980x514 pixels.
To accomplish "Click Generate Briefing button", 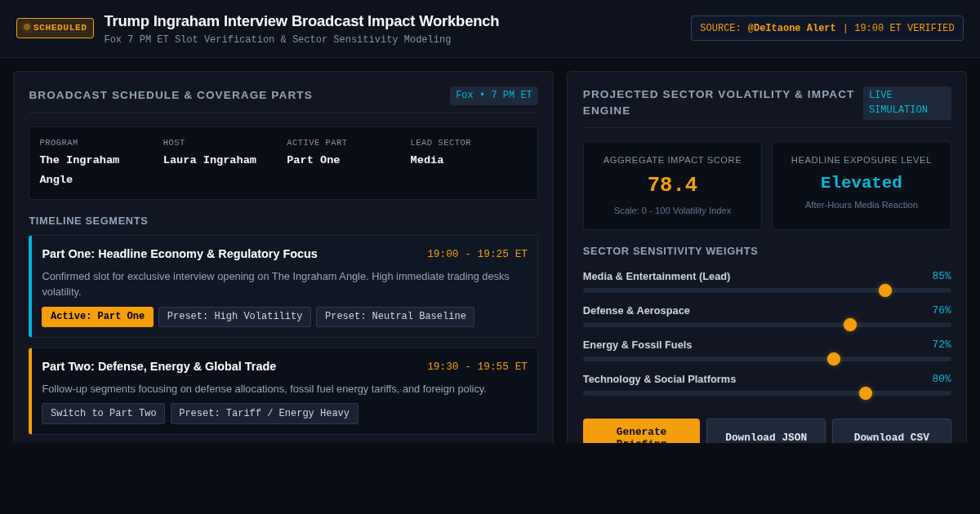I will pyautogui.click(x=641, y=431).
